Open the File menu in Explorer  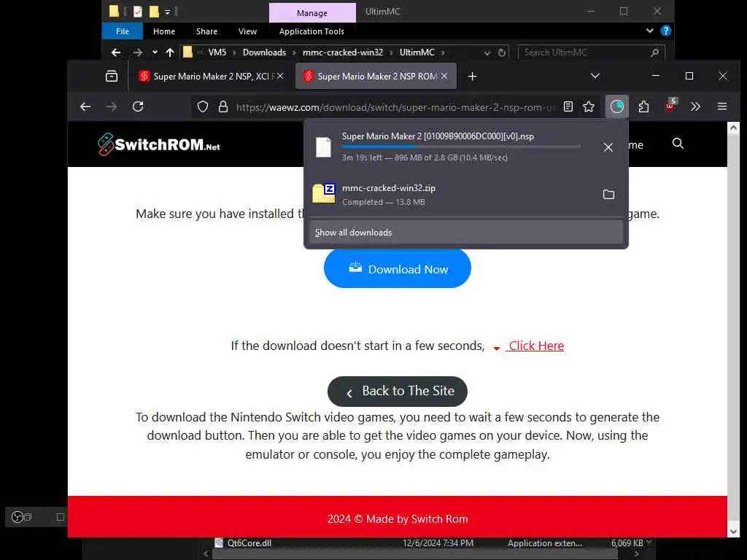click(x=123, y=31)
